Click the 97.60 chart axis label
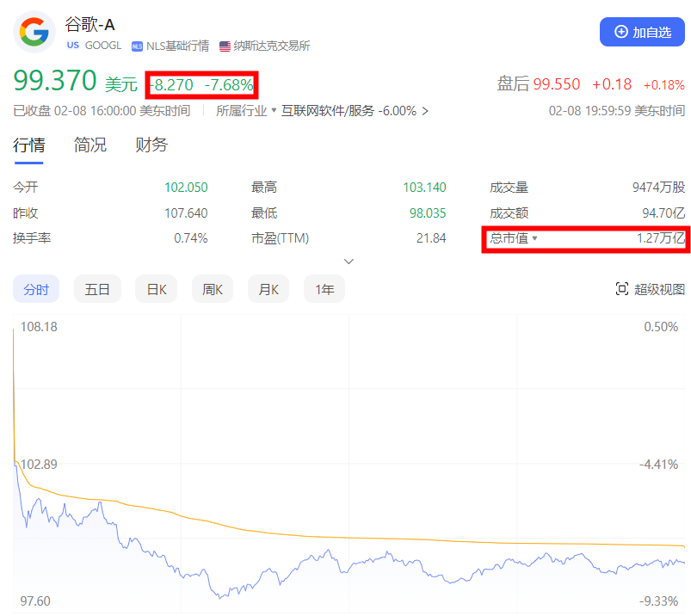The height and width of the screenshot is (616, 691). [x=35, y=601]
